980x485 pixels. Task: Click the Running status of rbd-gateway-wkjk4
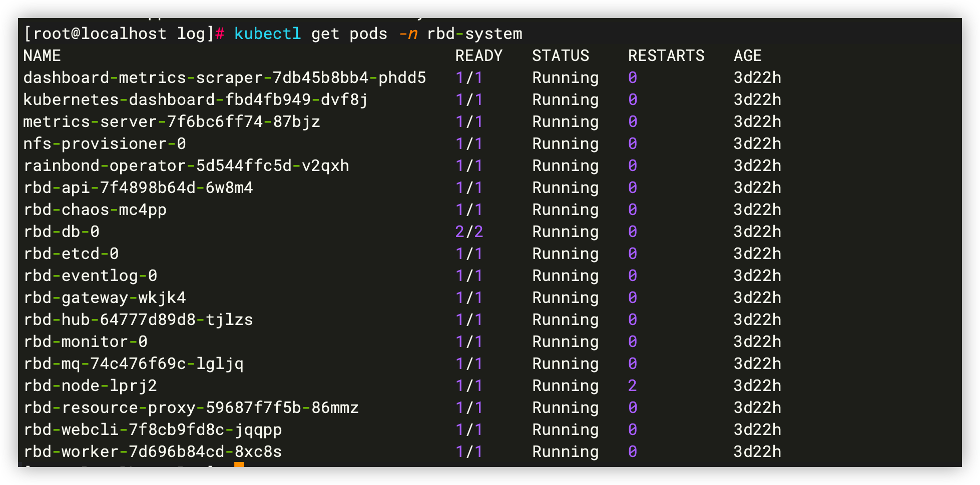[x=565, y=297]
